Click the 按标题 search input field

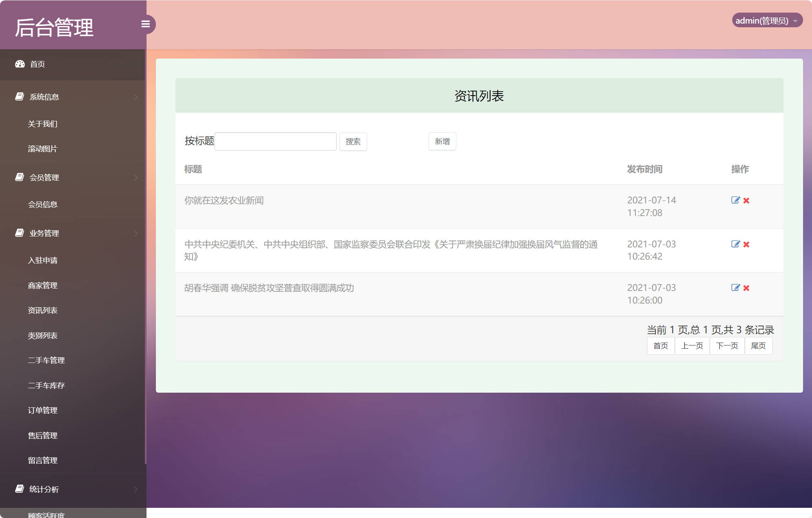(x=276, y=141)
